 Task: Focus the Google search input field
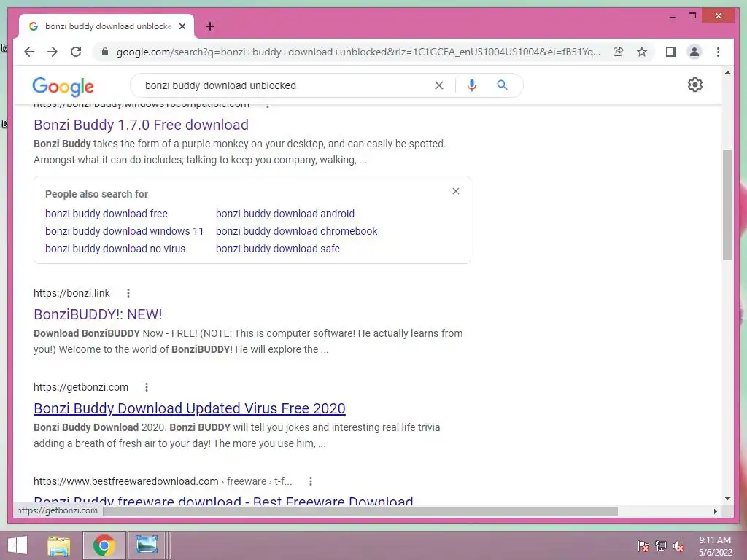click(x=286, y=85)
